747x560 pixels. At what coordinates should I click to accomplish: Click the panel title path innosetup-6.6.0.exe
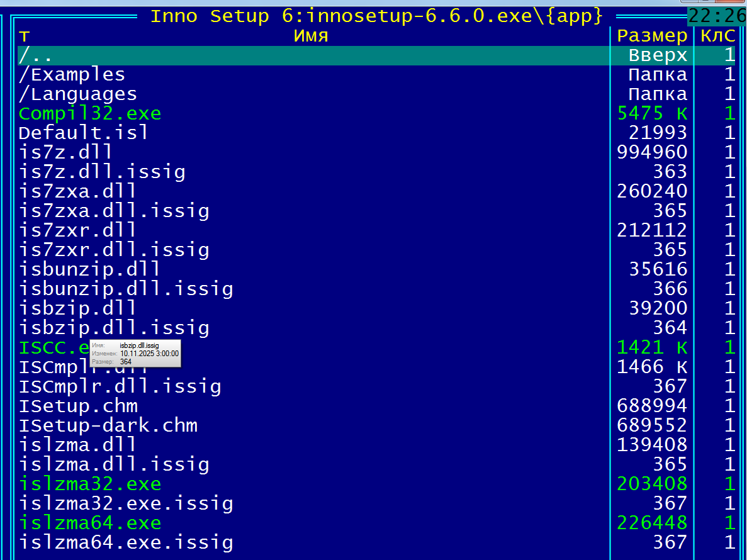pos(376,16)
